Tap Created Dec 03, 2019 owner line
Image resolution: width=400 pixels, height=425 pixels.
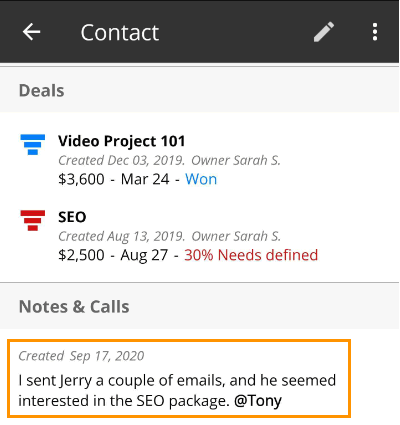coord(169,160)
